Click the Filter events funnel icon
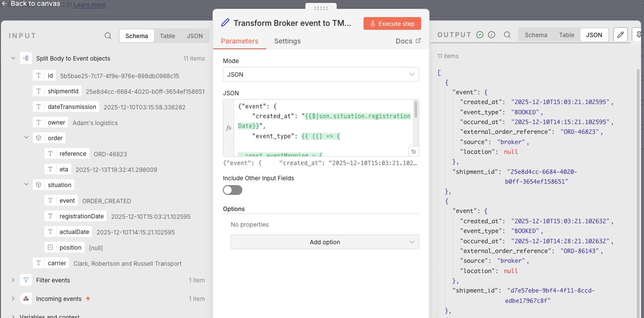644x318 pixels. (x=26, y=280)
